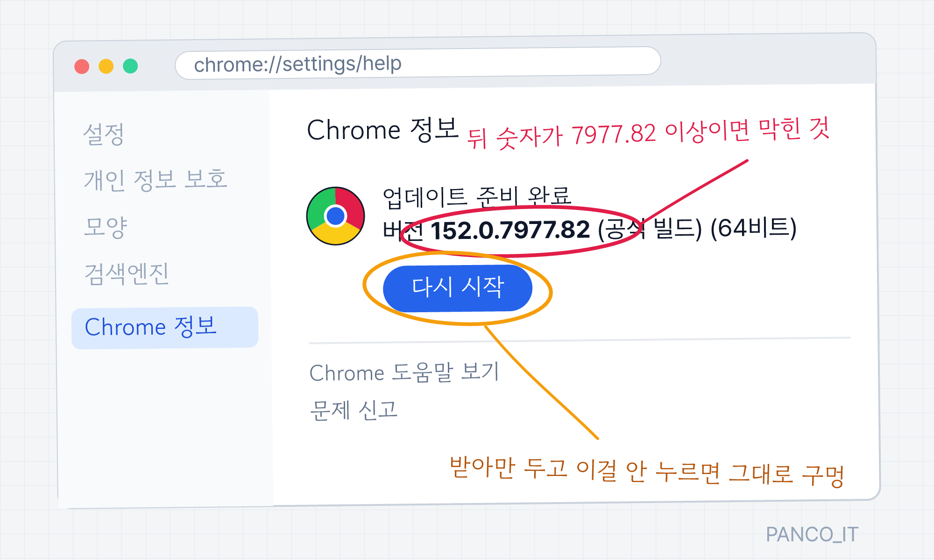Image resolution: width=934 pixels, height=560 pixels.
Task: Click the green maximize dot
Action: point(130,66)
